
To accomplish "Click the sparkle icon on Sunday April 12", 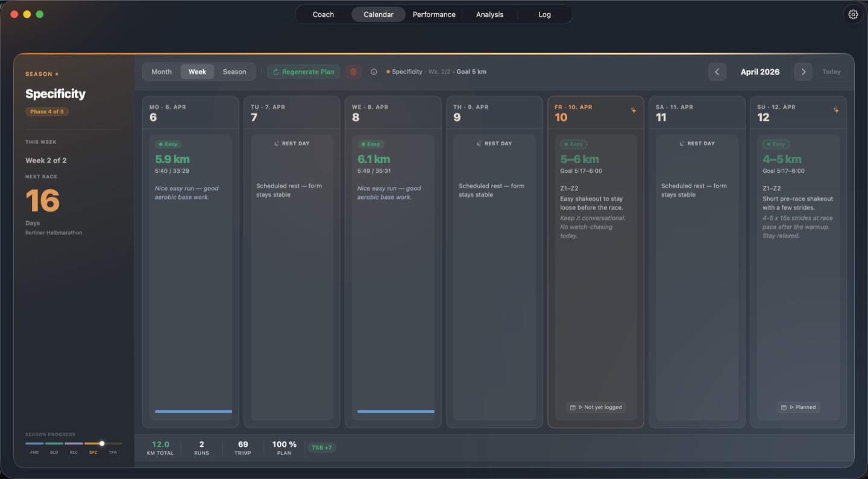I will [837, 110].
